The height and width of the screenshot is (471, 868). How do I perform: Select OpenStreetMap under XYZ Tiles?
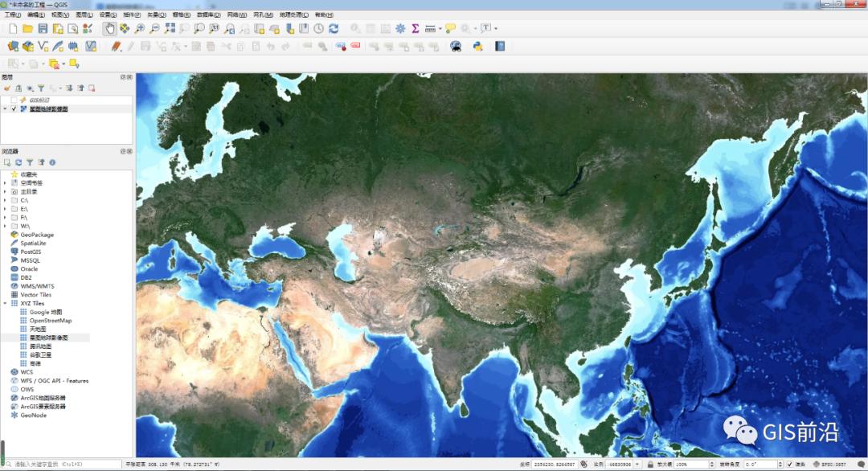click(50, 321)
